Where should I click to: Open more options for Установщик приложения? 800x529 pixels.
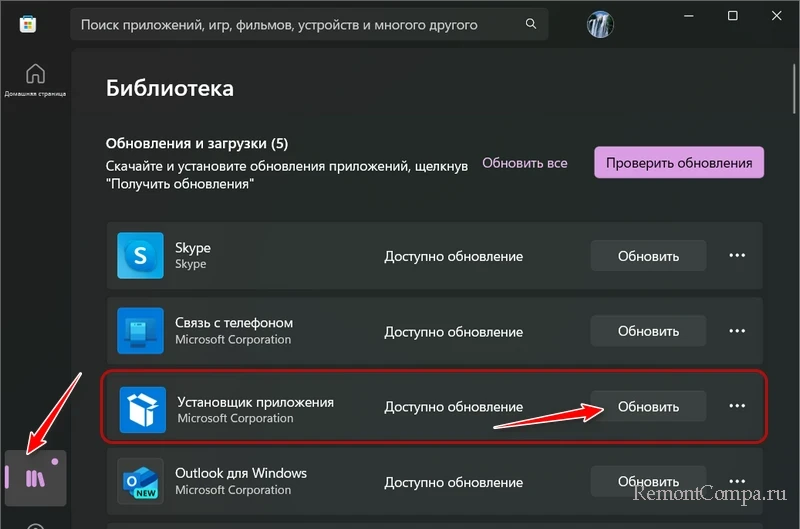click(737, 406)
